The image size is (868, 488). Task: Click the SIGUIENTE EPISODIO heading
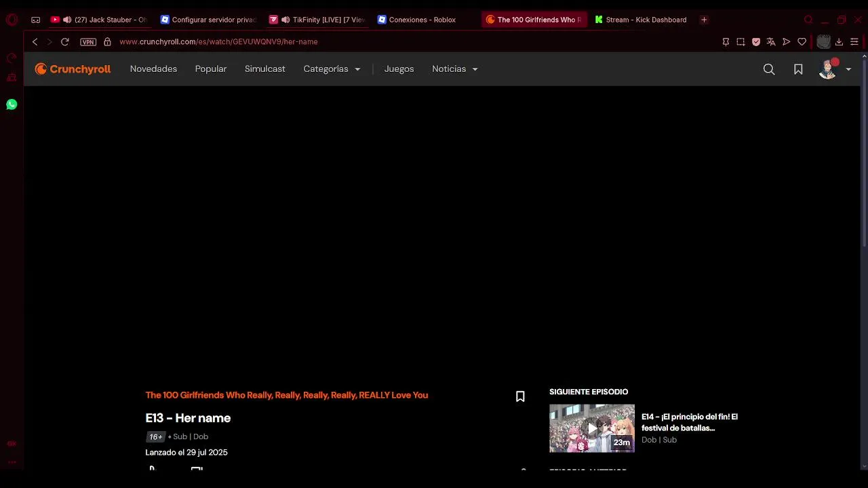[x=589, y=392]
